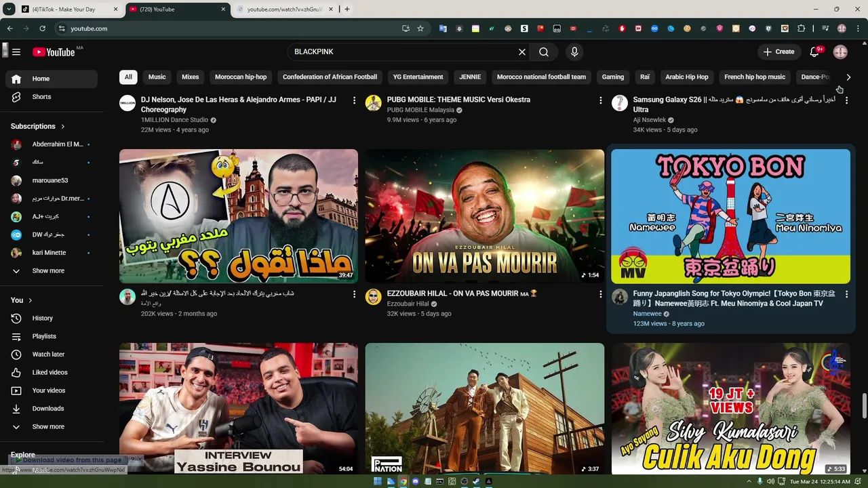Open options for Tokyo Bon video
868x488 pixels.
click(846, 294)
